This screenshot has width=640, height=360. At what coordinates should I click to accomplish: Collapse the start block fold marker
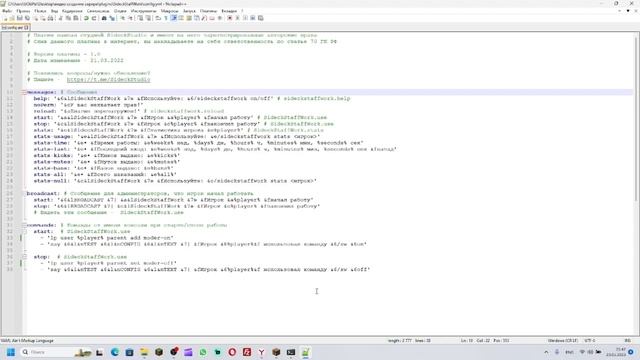(24, 231)
